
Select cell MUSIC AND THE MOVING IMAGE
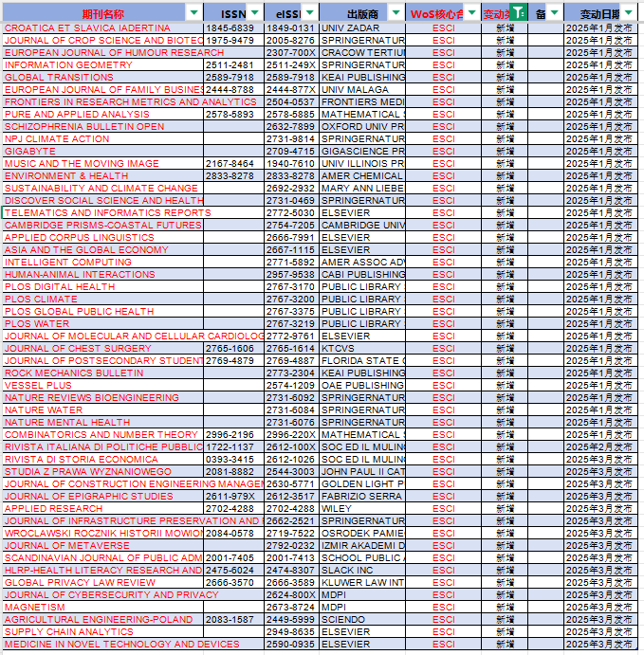(x=102, y=164)
